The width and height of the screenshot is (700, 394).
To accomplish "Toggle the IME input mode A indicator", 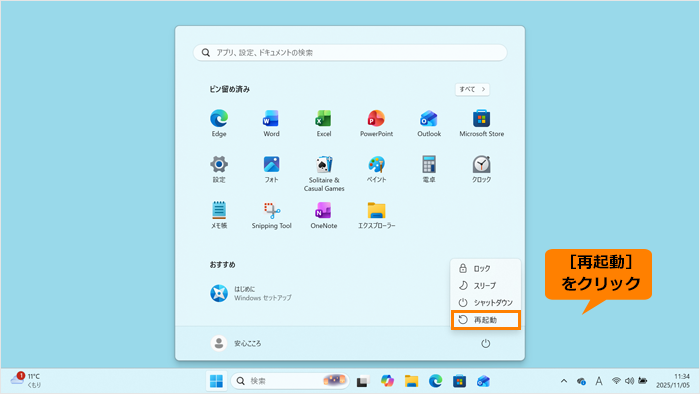I will click(599, 381).
